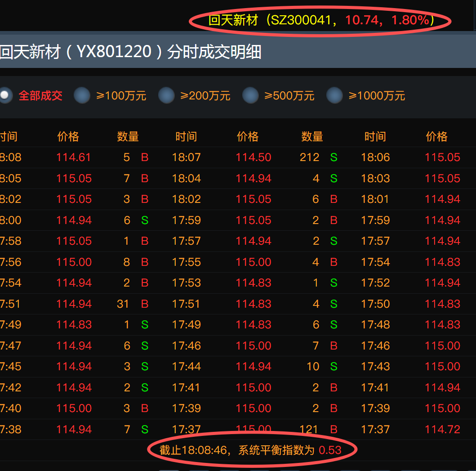
Task: Select the ≥100万元 filter radio button
Action: (x=82, y=95)
